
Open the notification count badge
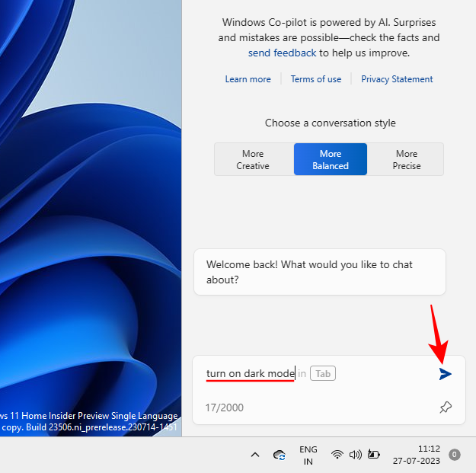click(455, 455)
